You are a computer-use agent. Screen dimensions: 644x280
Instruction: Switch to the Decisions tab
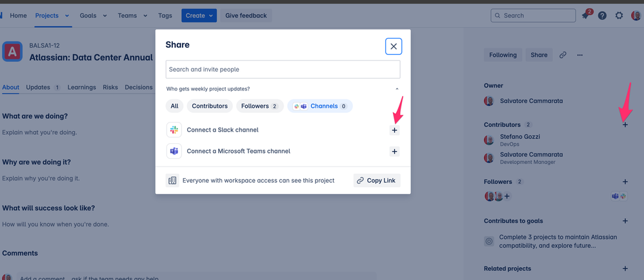[x=139, y=87]
